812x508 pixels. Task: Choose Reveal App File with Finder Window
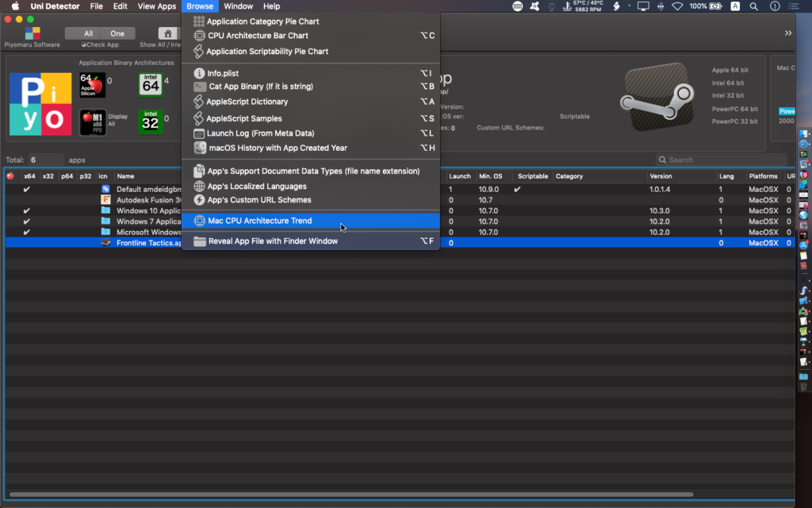point(311,241)
